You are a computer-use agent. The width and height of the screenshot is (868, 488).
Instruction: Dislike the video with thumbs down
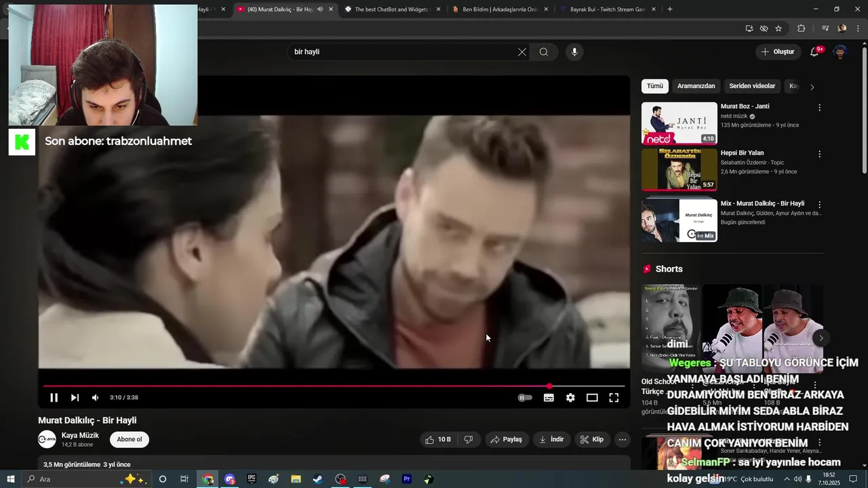pos(469,440)
